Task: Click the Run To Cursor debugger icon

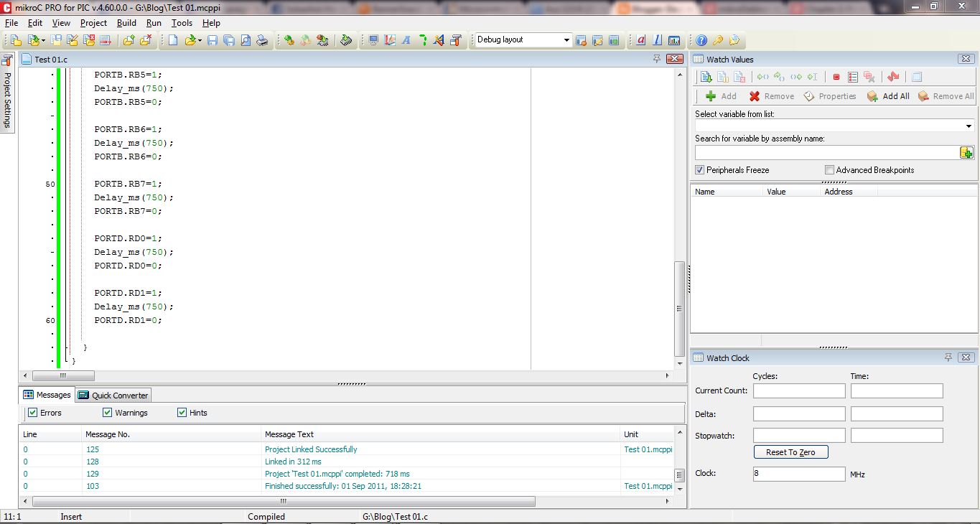Action: (x=812, y=77)
